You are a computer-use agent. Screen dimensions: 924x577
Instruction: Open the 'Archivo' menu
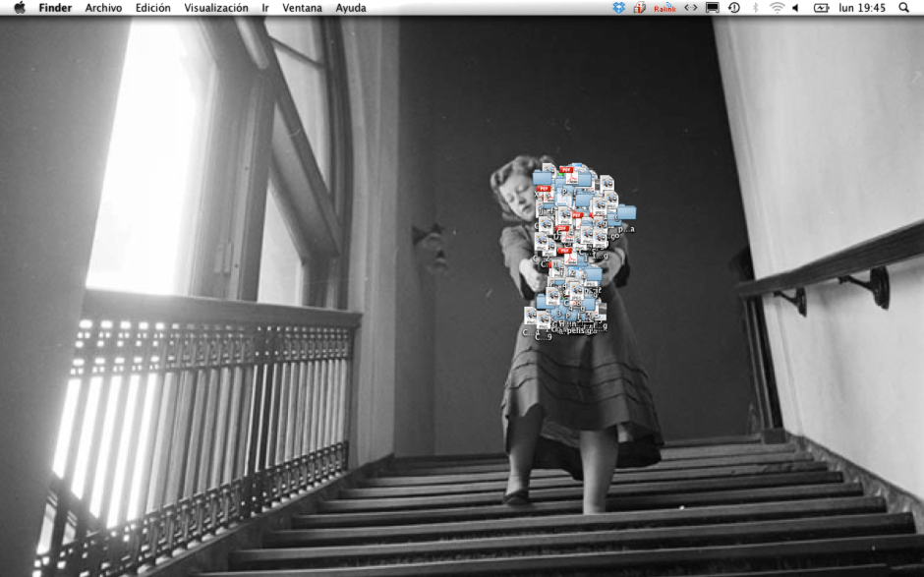pyautogui.click(x=102, y=8)
